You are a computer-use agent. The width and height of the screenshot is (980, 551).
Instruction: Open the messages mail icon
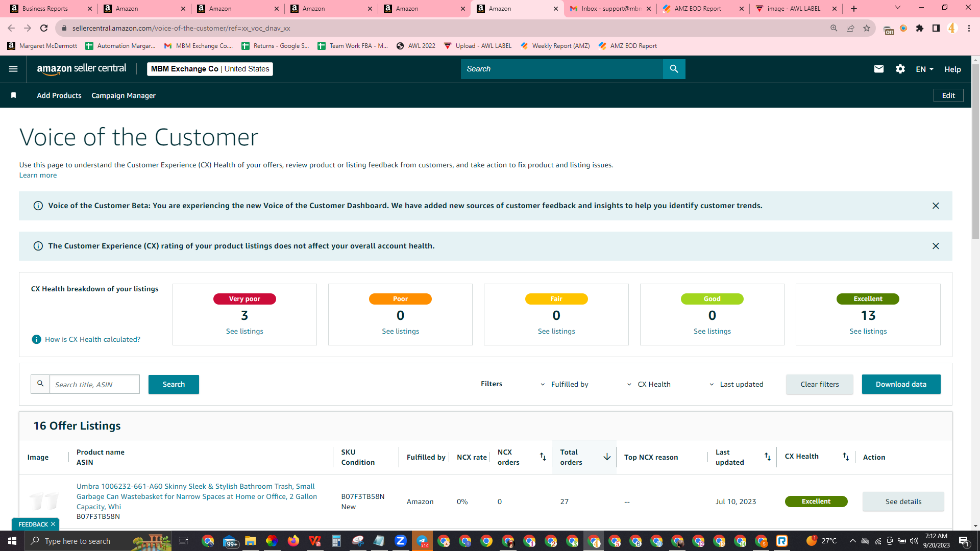click(x=878, y=69)
